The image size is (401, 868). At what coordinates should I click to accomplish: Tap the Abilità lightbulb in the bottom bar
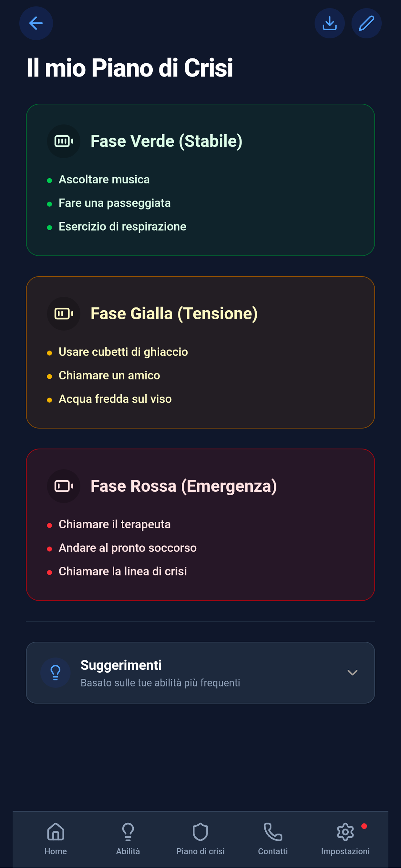[x=128, y=831]
